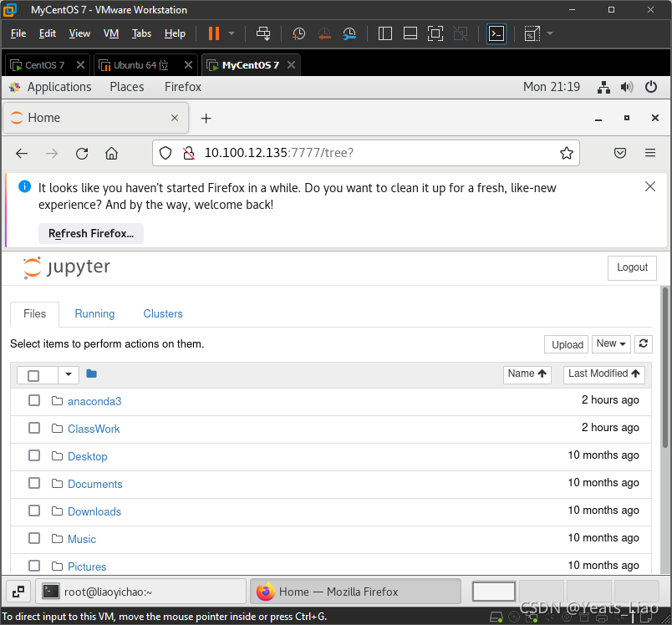This screenshot has width=672, height=625.
Task: Go back in Firefox
Action: (22, 154)
